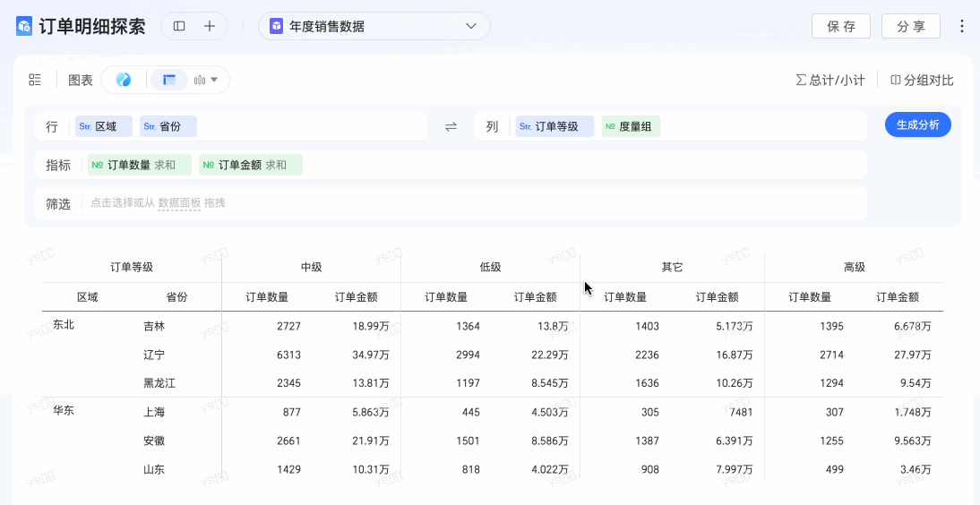Screen dimensions: 980x505
Task: Click the 高级 column header
Action: (855, 268)
